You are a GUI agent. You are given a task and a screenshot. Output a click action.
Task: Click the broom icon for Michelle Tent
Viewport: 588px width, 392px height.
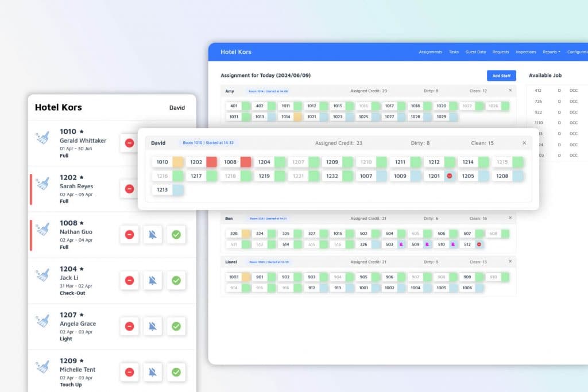[x=42, y=366]
